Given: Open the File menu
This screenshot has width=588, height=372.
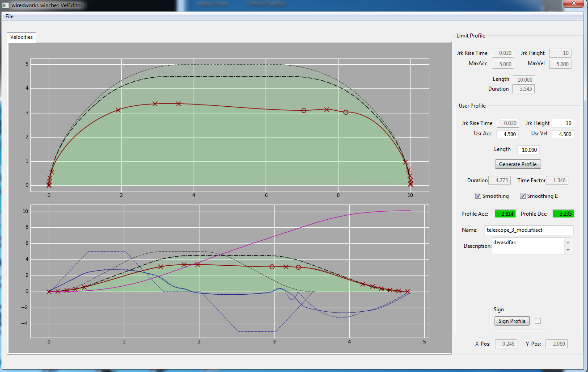Looking at the screenshot, I should 9,17.
